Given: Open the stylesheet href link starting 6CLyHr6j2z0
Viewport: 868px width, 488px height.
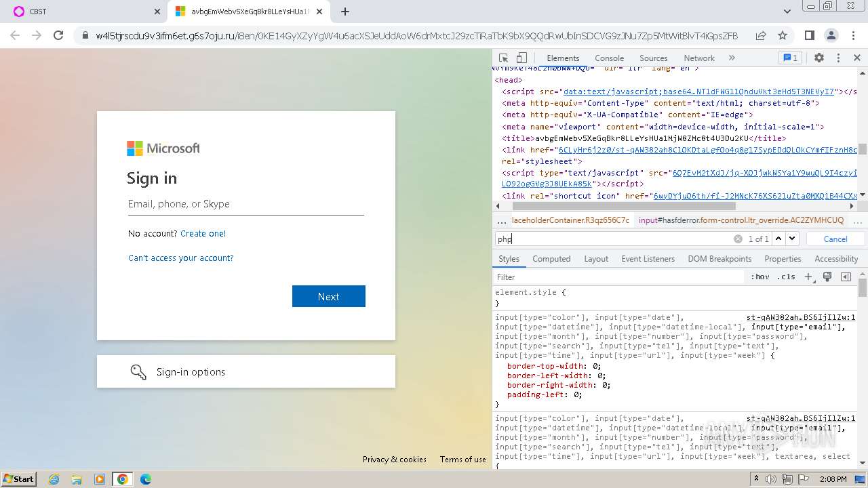Looking at the screenshot, I should click(x=707, y=150).
